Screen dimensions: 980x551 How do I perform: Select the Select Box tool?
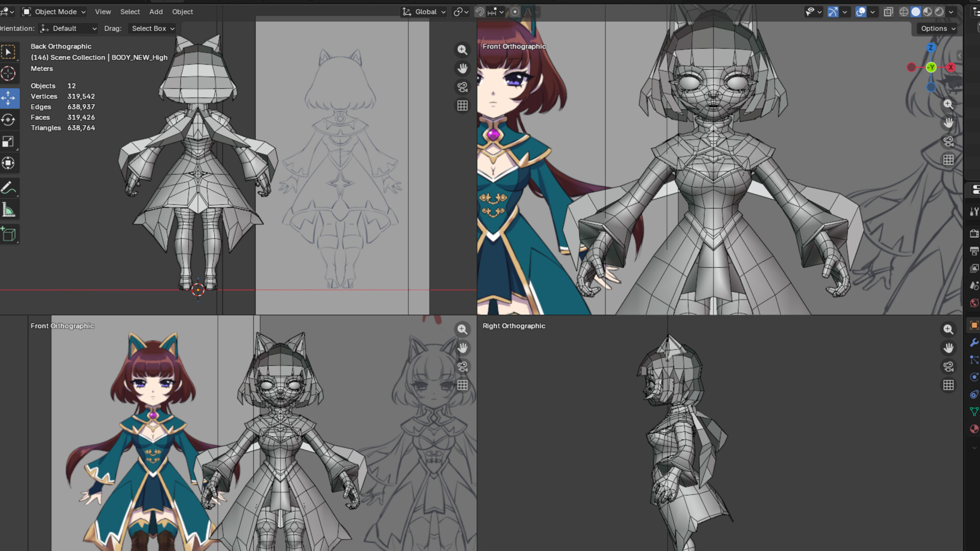tap(8, 52)
